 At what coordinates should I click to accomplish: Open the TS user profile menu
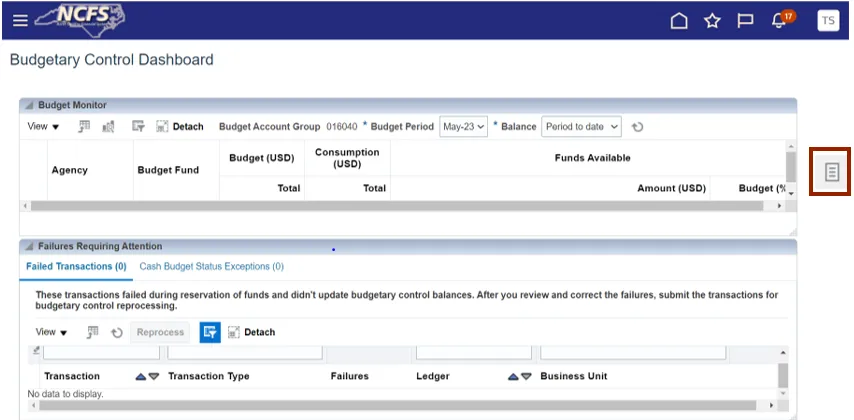point(828,21)
